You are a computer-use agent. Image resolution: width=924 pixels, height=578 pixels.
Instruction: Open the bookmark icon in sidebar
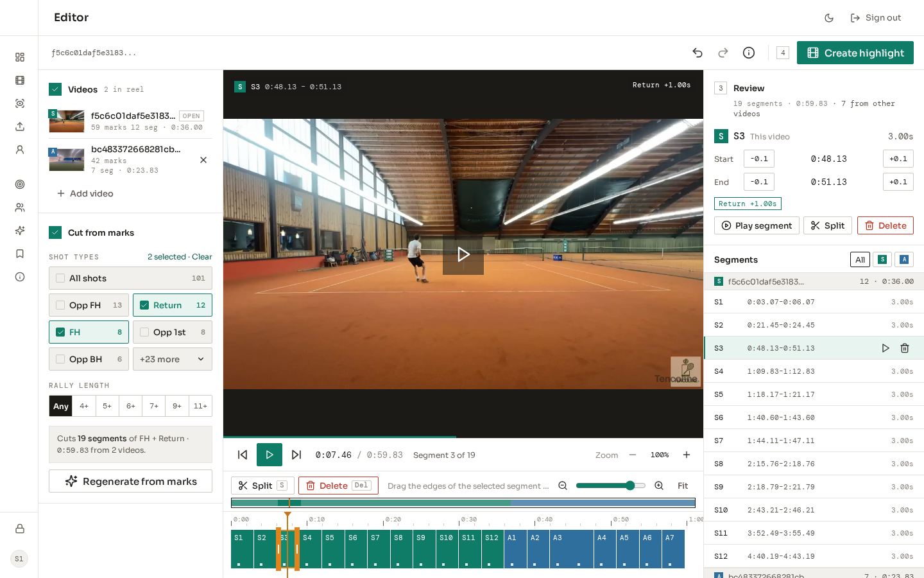20,254
